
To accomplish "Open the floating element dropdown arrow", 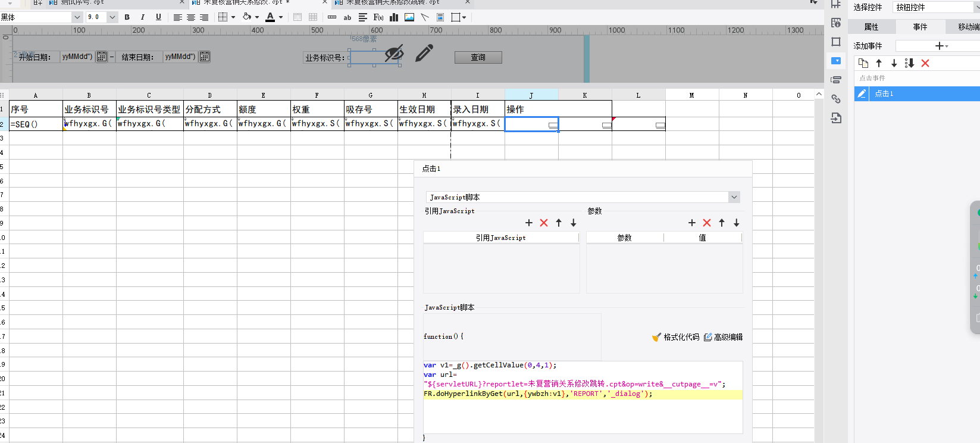I will (465, 17).
